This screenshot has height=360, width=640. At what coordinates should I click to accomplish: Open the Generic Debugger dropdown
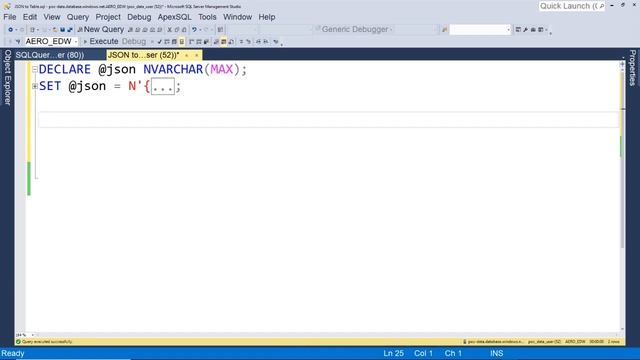click(391, 29)
